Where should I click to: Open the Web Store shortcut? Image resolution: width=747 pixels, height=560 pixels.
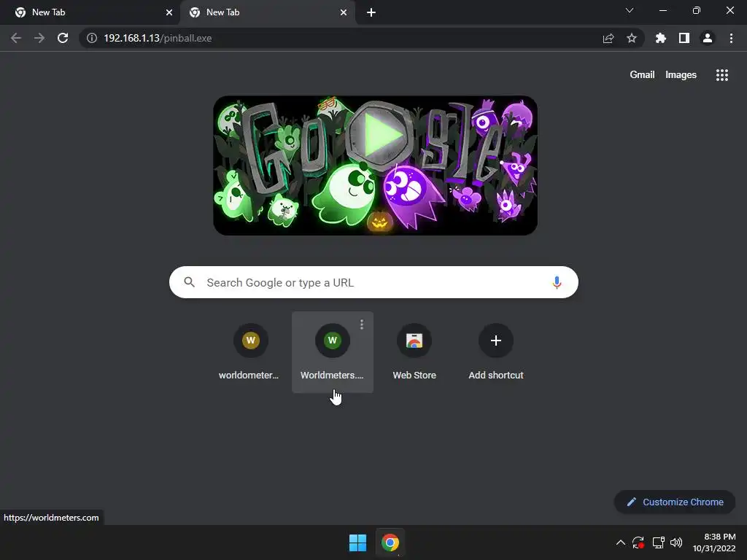414,352
